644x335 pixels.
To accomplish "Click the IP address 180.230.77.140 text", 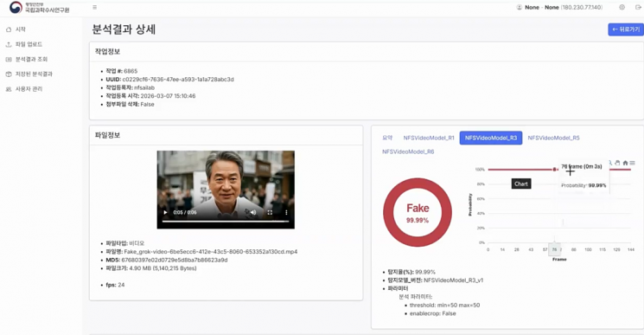I will (582, 8).
